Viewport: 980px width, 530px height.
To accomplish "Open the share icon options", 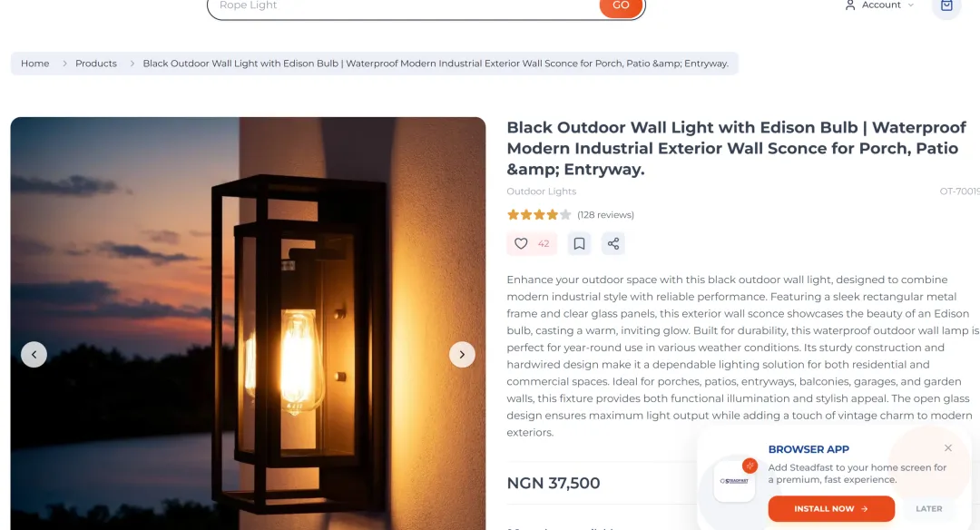I will tap(613, 244).
